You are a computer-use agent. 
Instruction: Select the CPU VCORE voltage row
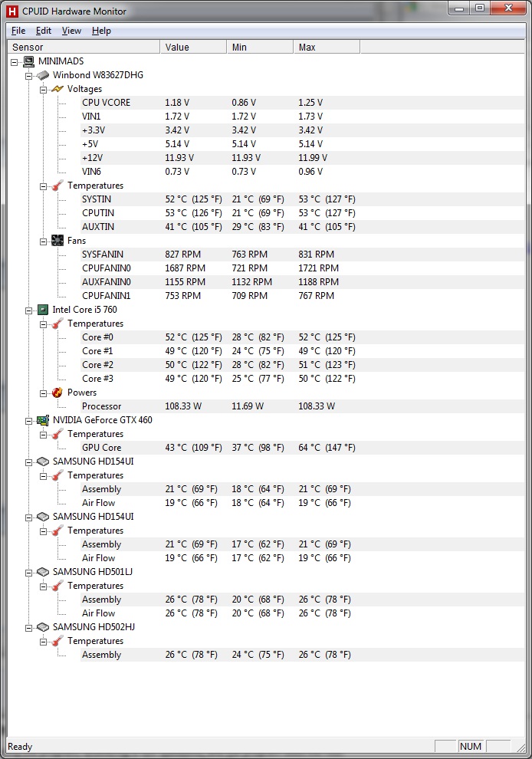(302, 103)
